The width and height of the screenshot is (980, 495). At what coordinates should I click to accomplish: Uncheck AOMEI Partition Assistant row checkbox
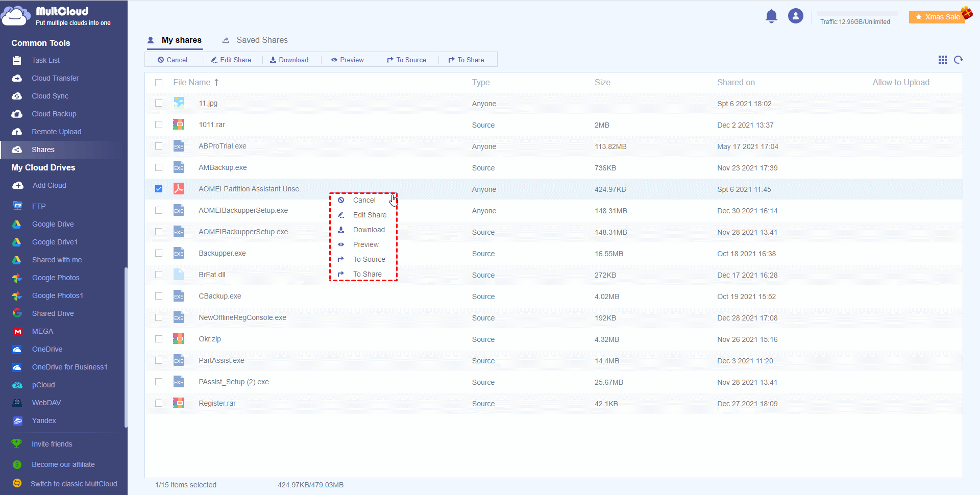coord(159,189)
